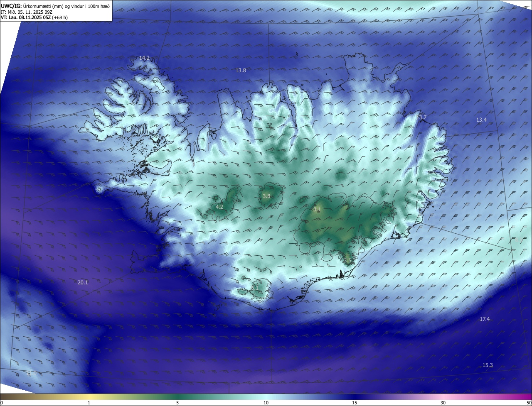Select the 13.8 value north of Iceland
Image resolution: width=532 pixels, height=406 pixels.
coord(241,70)
